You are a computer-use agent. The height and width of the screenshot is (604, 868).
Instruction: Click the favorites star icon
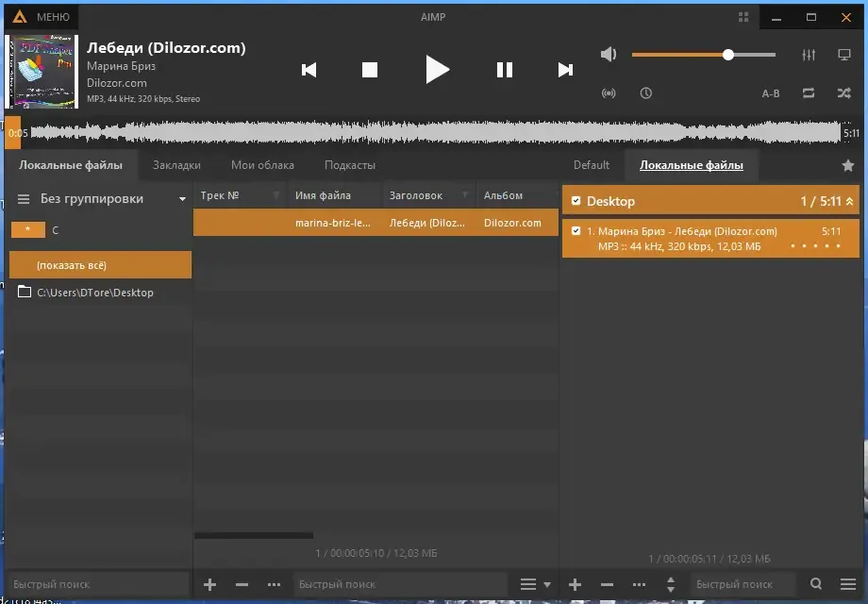click(847, 165)
